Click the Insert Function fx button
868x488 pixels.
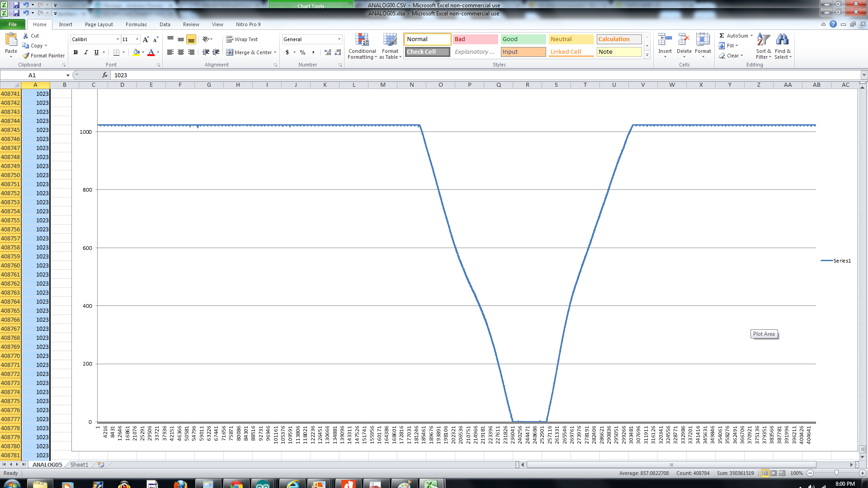pyautogui.click(x=105, y=75)
